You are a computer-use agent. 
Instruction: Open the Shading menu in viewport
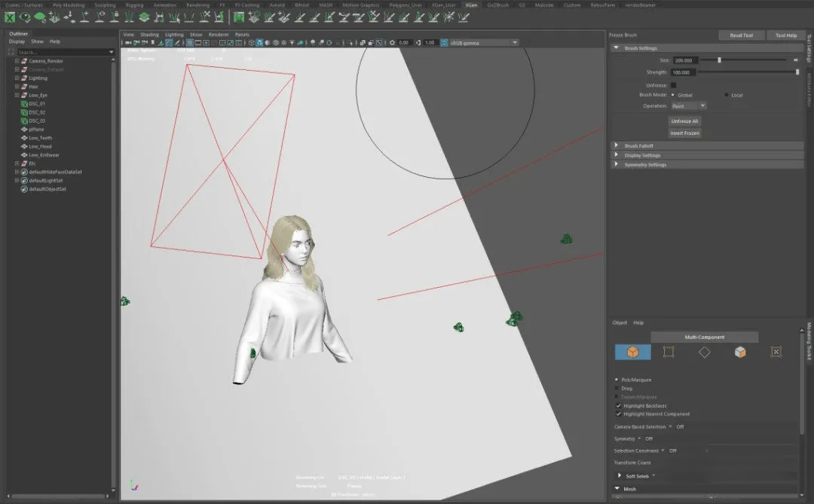tap(149, 35)
